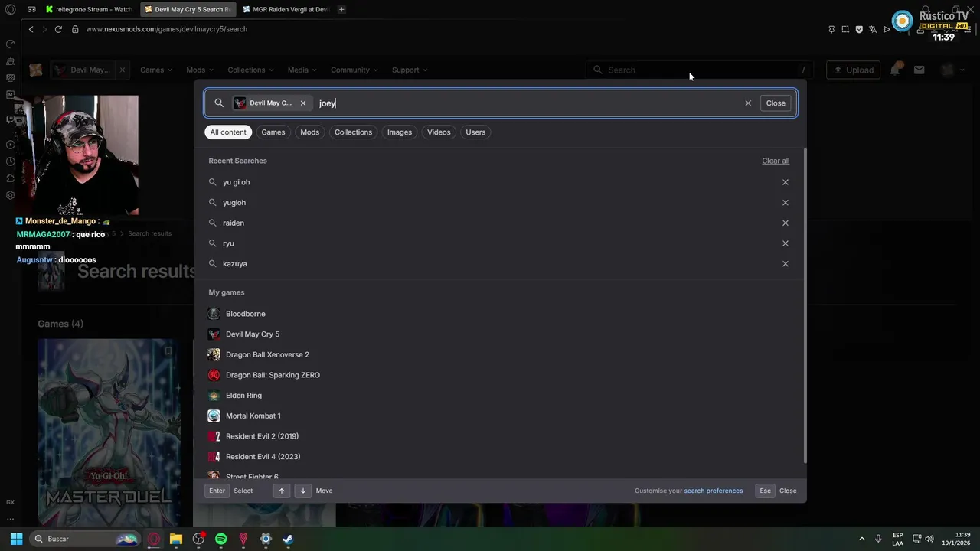Switch to MGR Raiden Vergil browser tab
The height and width of the screenshot is (551, 980).
click(x=286, y=9)
